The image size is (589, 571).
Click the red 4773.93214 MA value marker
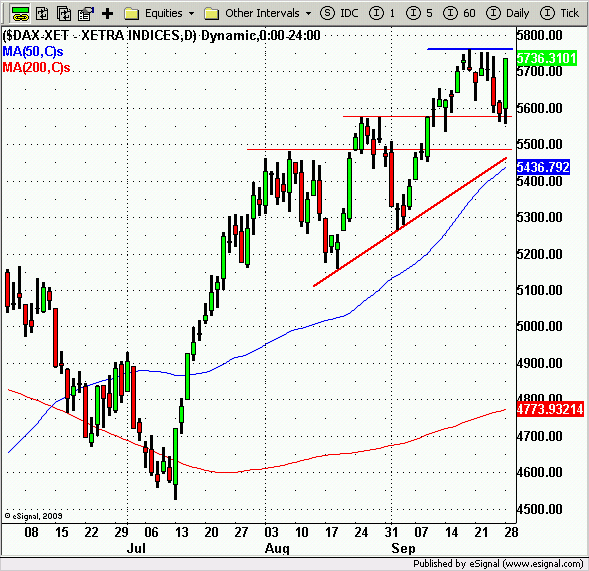[x=550, y=409]
